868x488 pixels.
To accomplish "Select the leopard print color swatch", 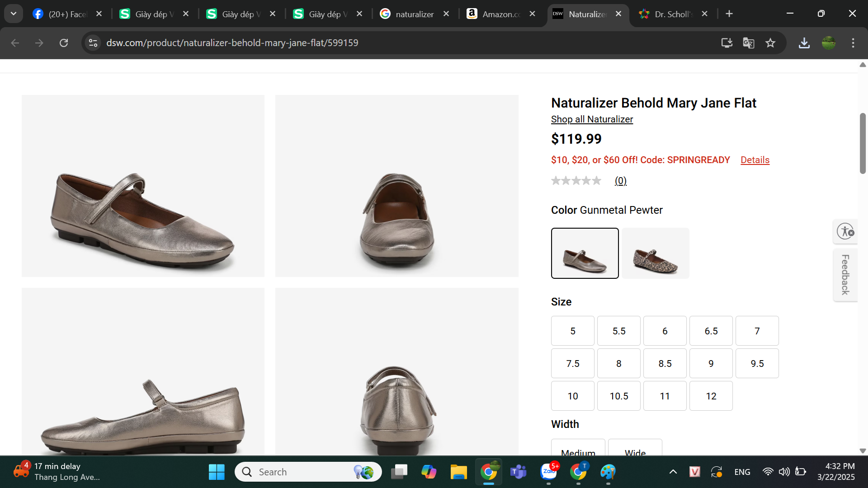I will tap(655, 253).
